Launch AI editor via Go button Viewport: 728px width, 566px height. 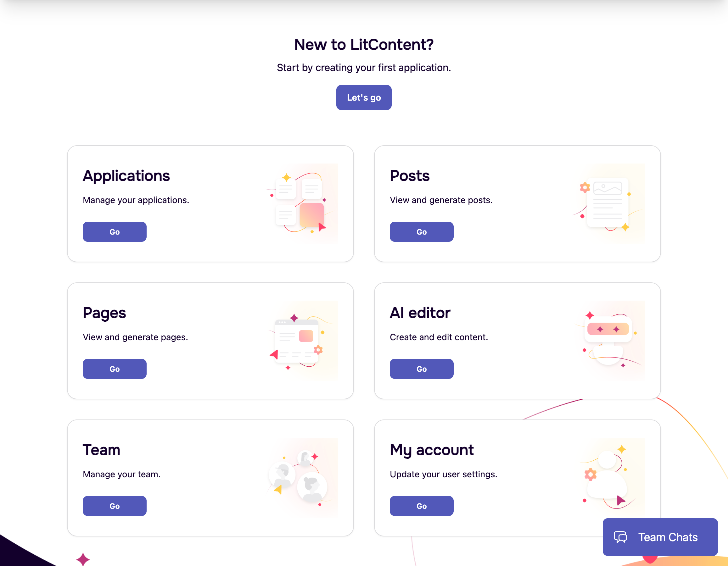[421, 369]
